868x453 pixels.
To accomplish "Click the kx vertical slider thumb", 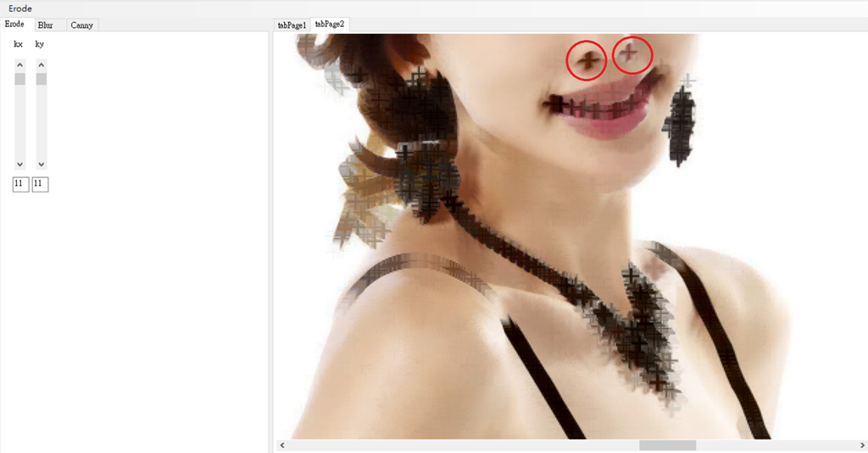I will pos(20,79).
